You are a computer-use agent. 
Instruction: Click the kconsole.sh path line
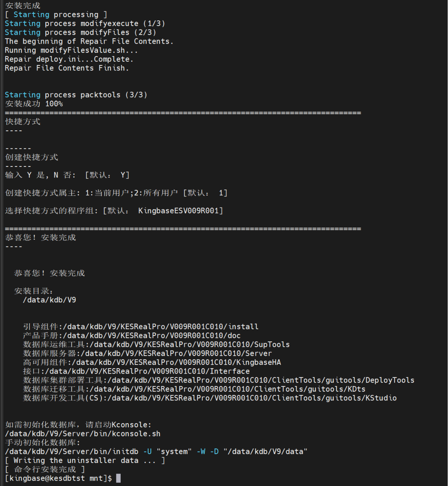(x=83, y=434)
